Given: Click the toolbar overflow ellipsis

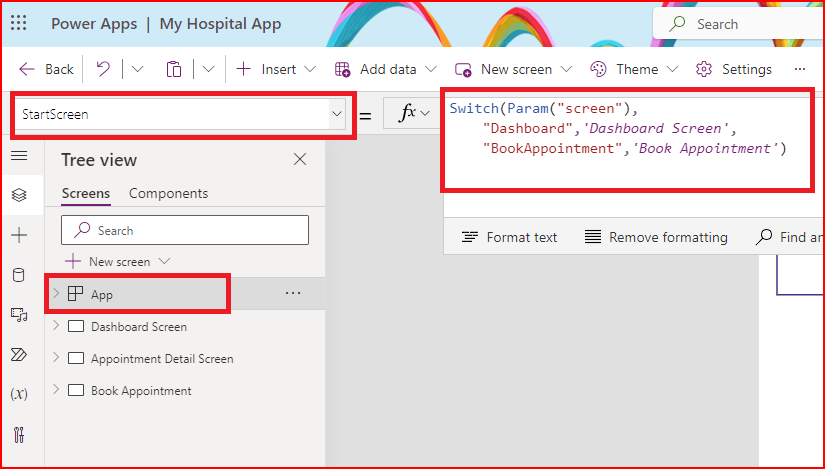Looking at the screenshot, I should pyautogui.click(x=800, y=69).
